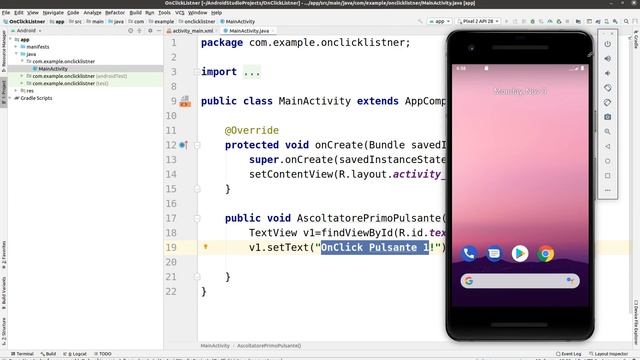Click the emulator back triangle button
The height and width of the screenshot is (360, 640).
coord(607,146)
